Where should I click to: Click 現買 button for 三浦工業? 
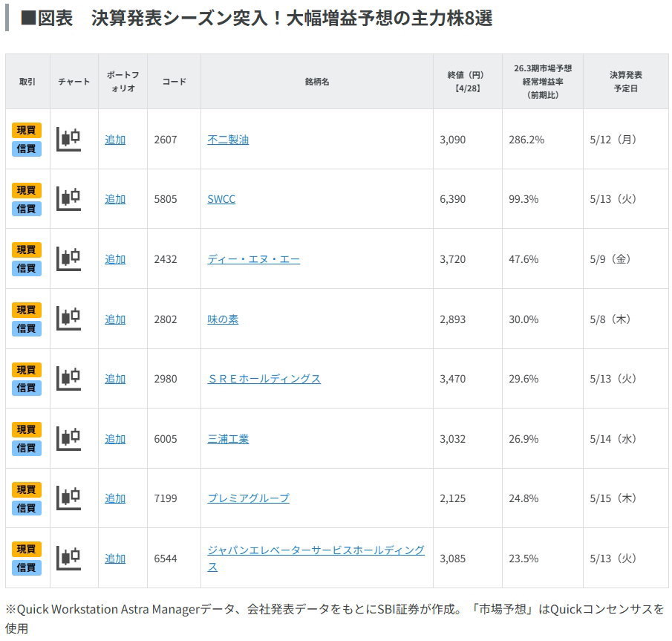pyautogui.click(x=27, y=429)
